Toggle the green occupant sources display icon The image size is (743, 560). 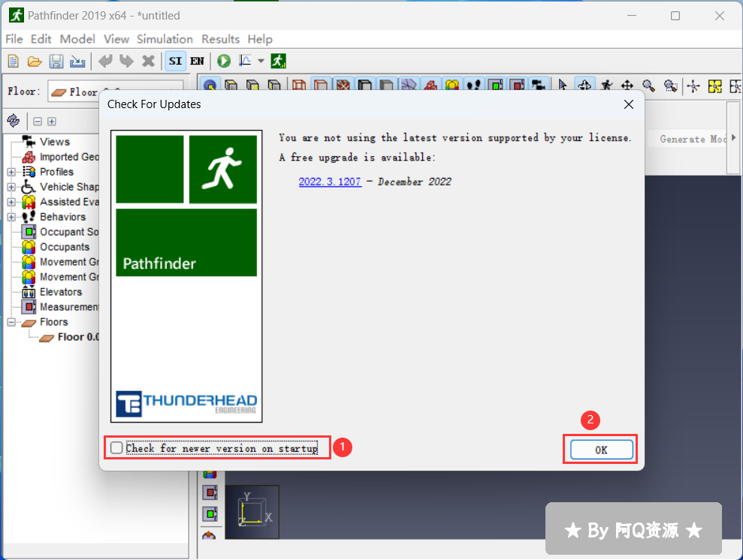[496, 86]
